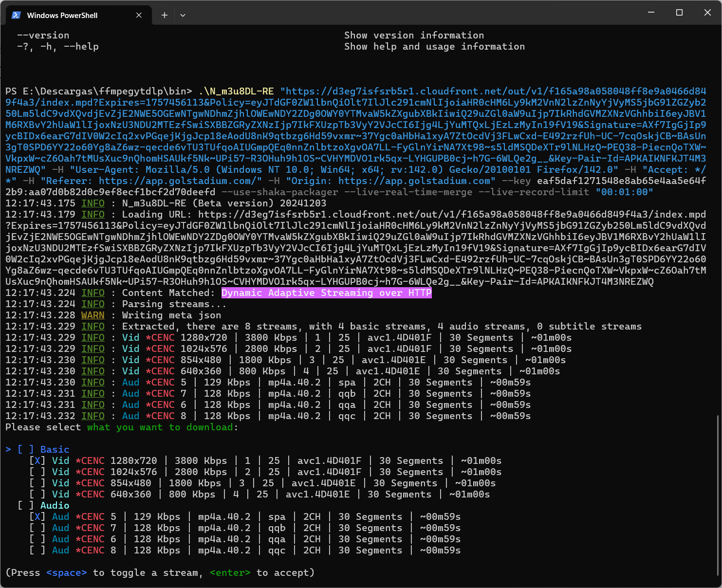This screenshot has width=722, height=588.
Task: Check the 1024x576 video stream checkbox
Action: [37, 472]
